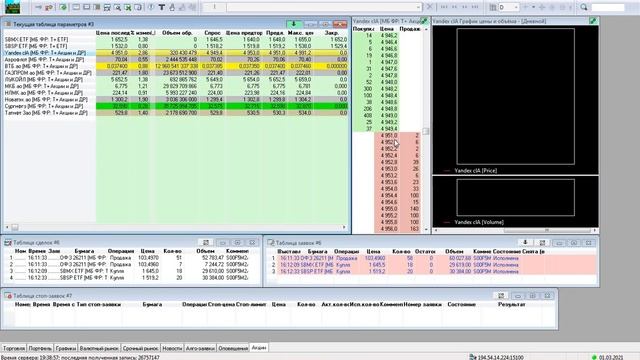
Task: Click the settings icon in the Таблица сделок title bar
Action: [206, 242]
